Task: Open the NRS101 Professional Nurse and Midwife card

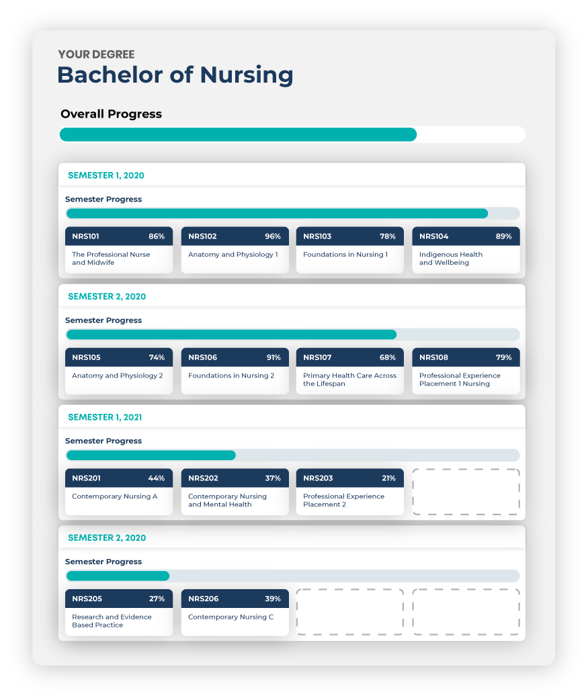Action: point(119,250)
